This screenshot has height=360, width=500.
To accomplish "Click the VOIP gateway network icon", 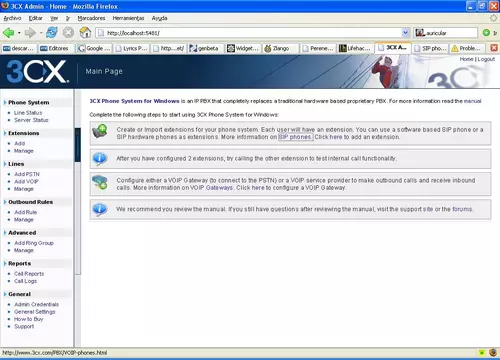I will coord(100,182).
